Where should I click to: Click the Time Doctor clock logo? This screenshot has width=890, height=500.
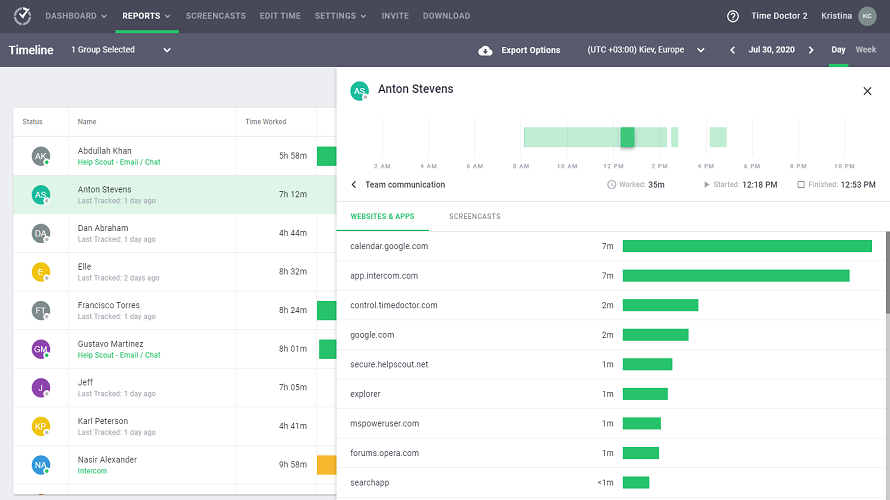[22, 16]
